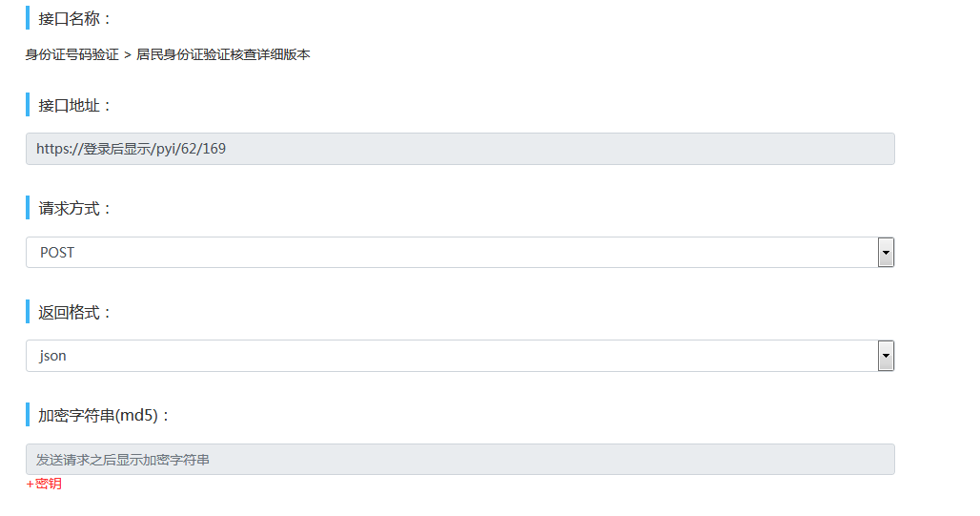The height and width of the screenshot is (516, 980).
Task: Focus the 加密字符串 md5 field
Action: [x=459, y=460]
